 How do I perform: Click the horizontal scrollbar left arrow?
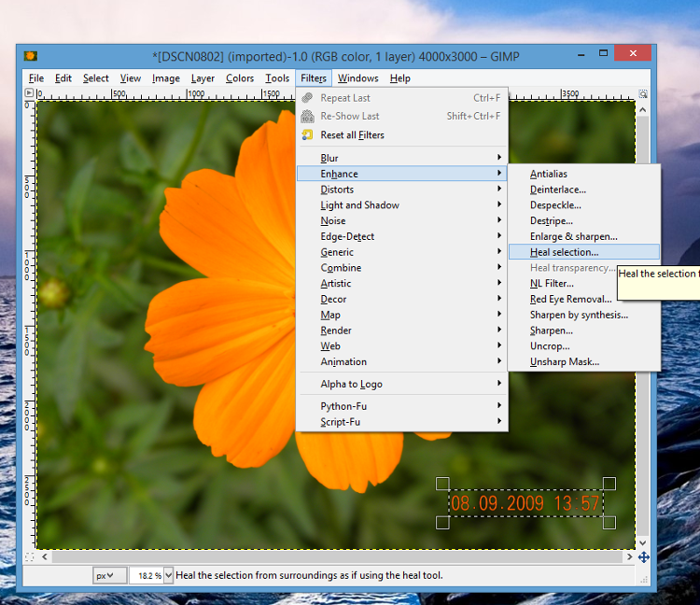pos(45,556)
